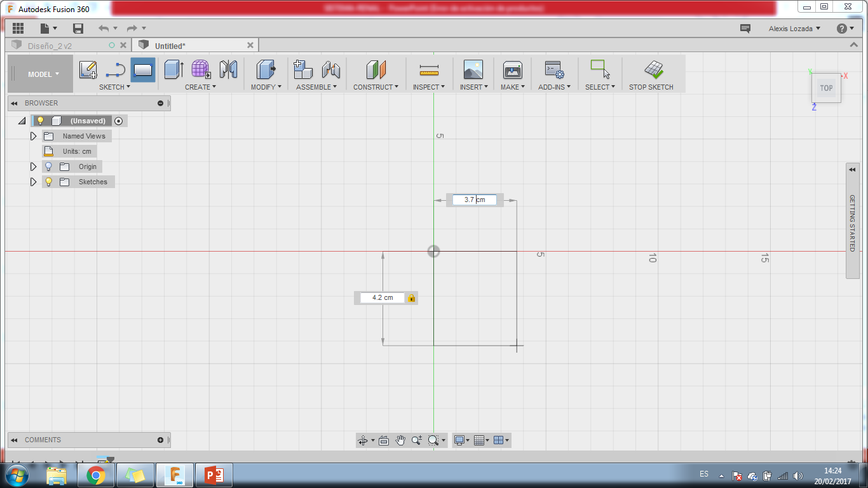
Task: Open the CONSTRUCT menu
Action: 376,87
